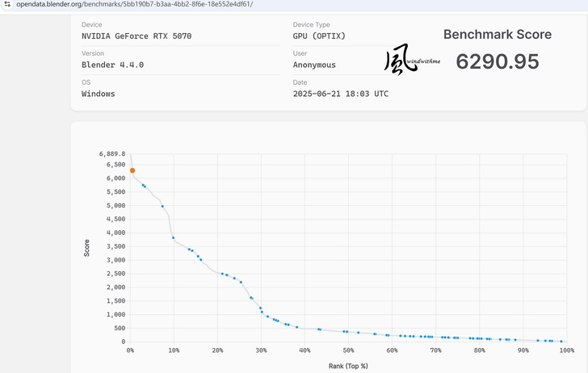Click the Windows OS value

[x=98, y=94]
